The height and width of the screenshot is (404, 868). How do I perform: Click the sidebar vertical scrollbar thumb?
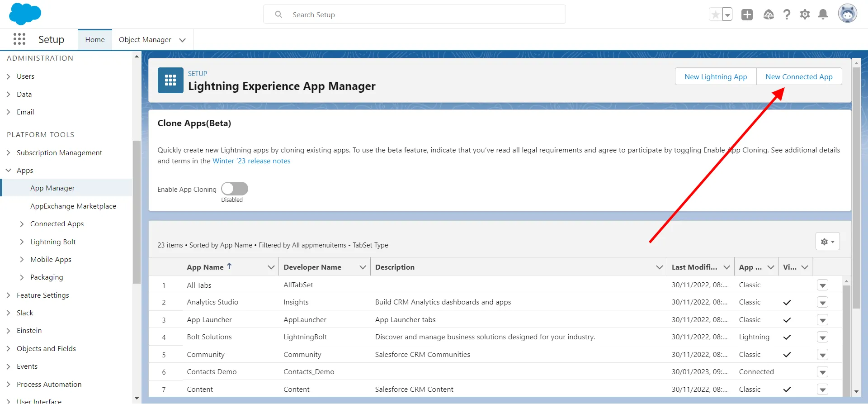(137, 212)
